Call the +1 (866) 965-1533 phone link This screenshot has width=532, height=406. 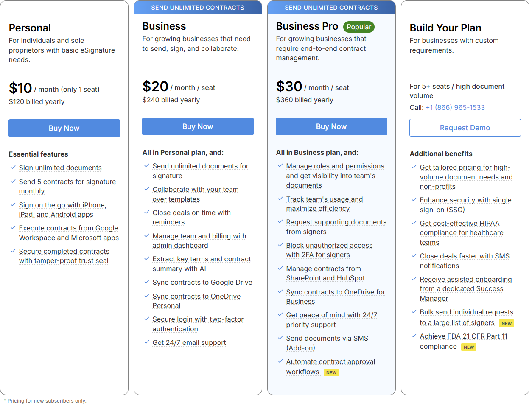tap(455, 107)
